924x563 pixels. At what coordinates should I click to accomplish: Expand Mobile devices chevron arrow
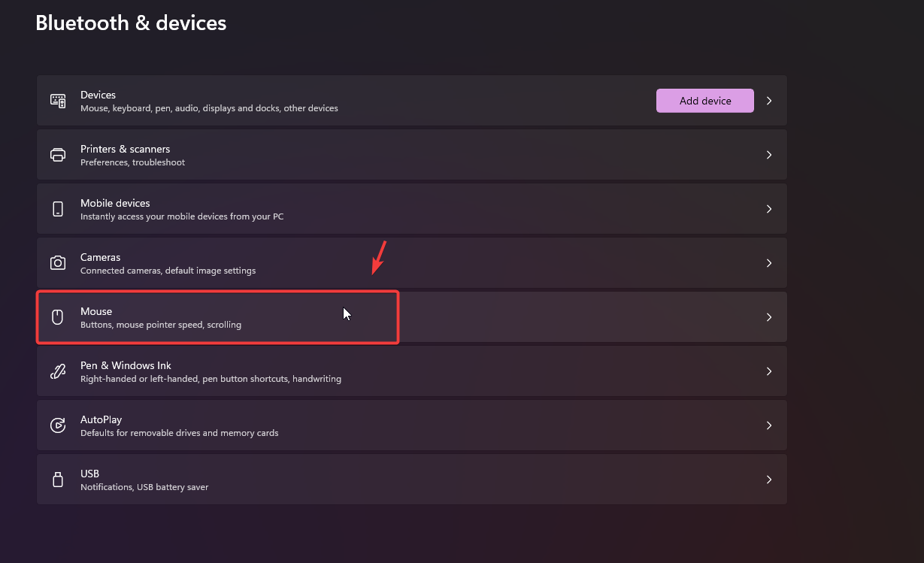point(768,209)
